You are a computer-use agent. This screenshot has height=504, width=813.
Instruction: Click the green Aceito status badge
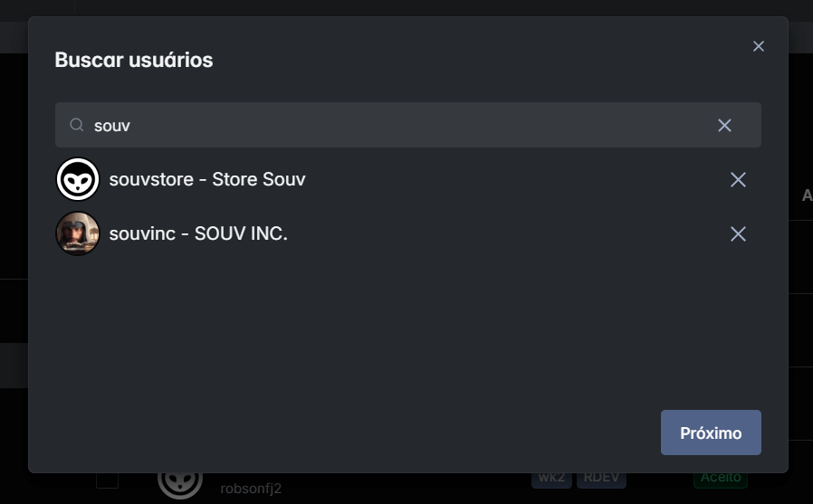coord(720,478)
